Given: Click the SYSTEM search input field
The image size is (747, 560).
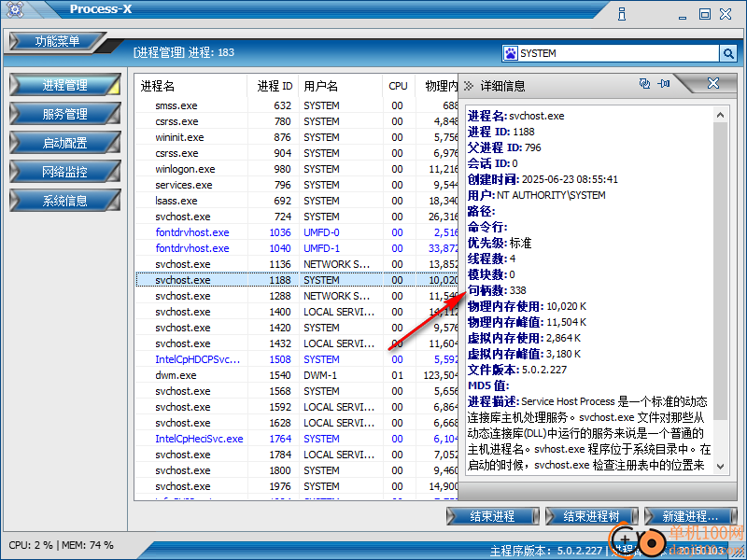Looking at the screenshot, I should tap(617, 53).
